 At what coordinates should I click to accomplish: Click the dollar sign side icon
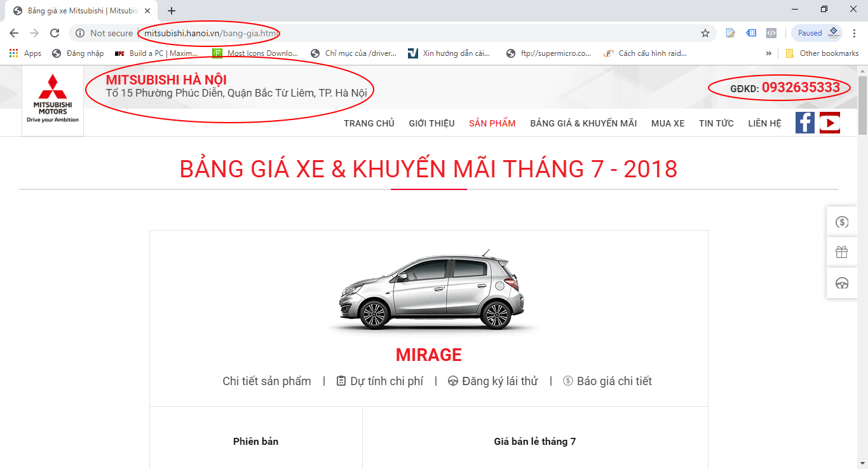point(842,222)
